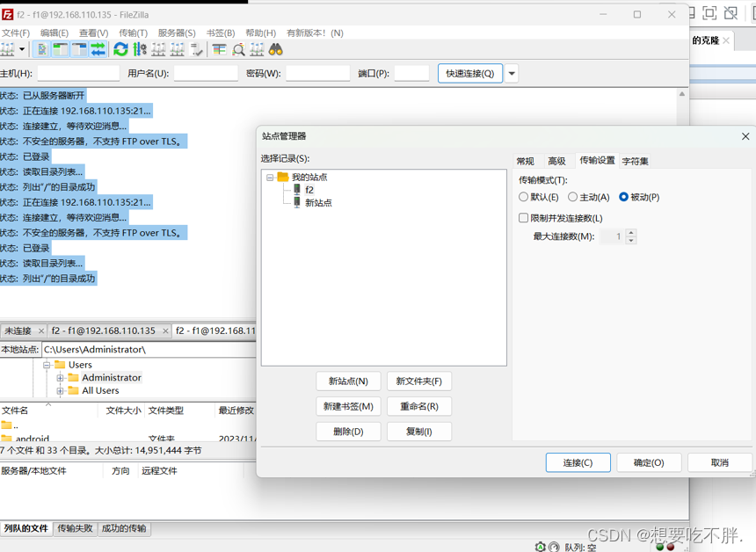
Task: Click the speed limit gauge icon
Action: (554, 547)
